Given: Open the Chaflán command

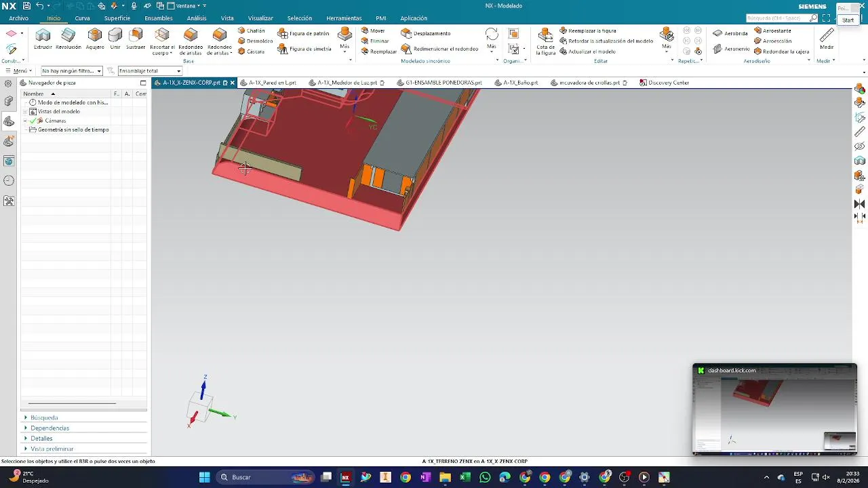Looking at the screenshot, I should [x=252, y=30].
